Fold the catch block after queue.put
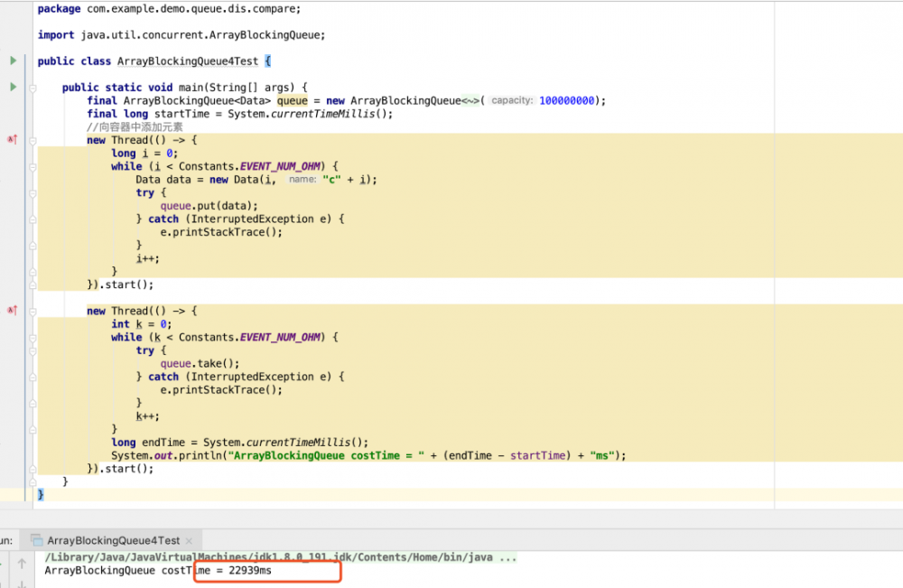Viewport: 903px width, 588px height. (33, 219)
